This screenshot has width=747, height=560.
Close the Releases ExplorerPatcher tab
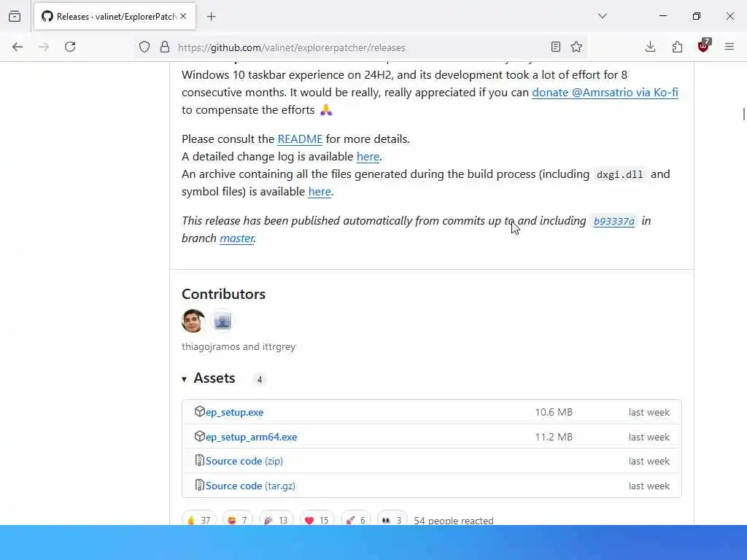click(183, 16)
